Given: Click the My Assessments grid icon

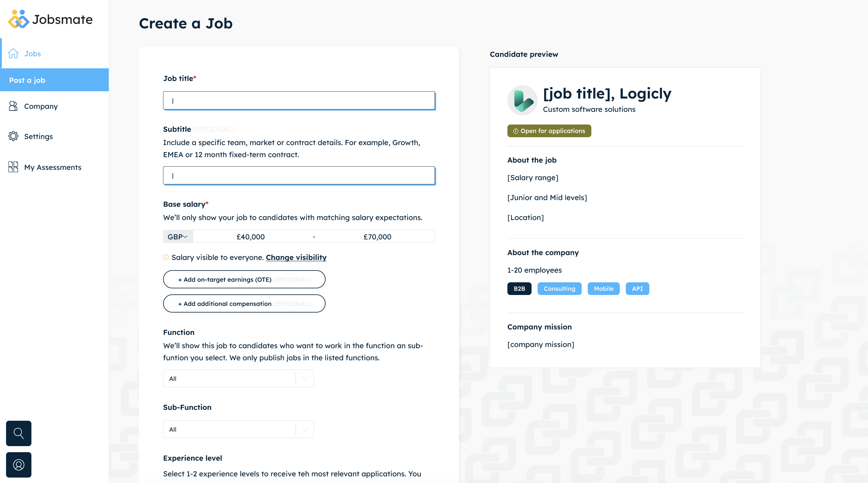Looking at the screenshot, I should (x=13, y=167).
